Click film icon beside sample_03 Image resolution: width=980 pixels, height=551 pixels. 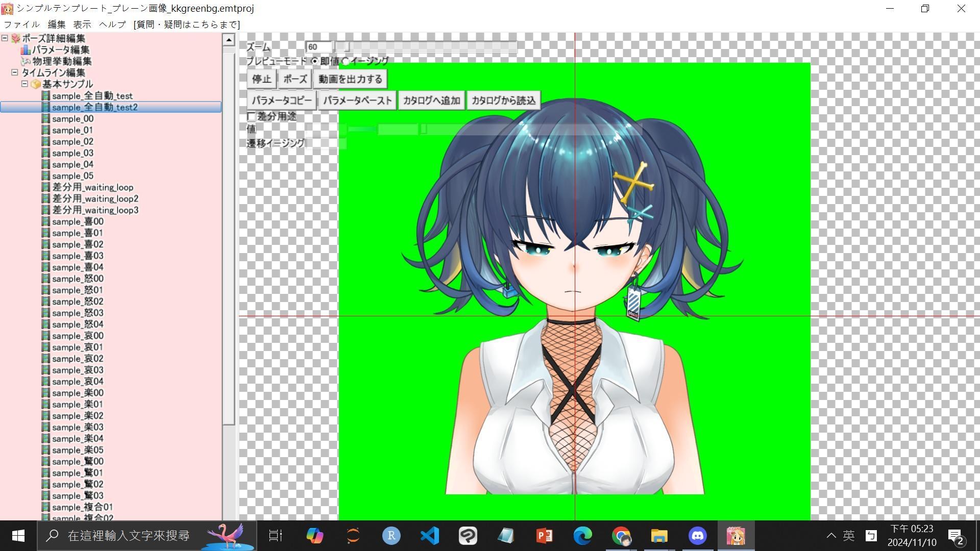coord(45,153)
